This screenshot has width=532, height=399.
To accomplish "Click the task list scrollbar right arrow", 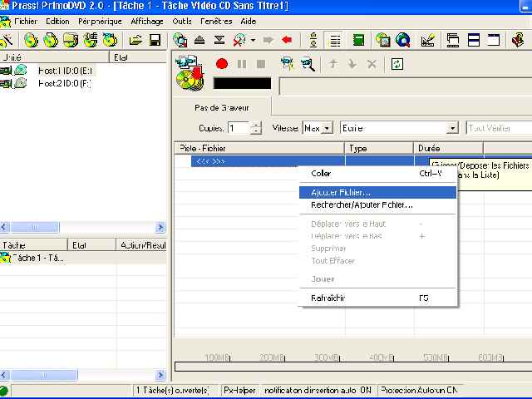I will pyautogui.click(x=160, y=375).
